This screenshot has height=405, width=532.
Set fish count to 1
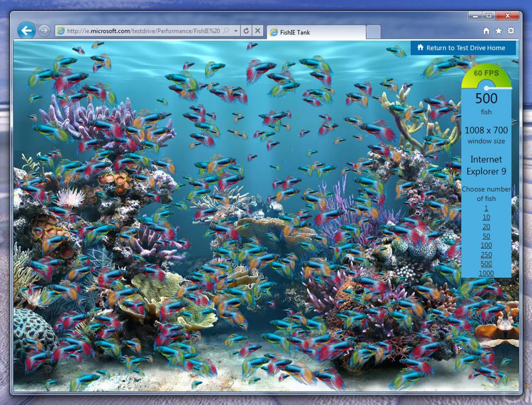[486, 208]
